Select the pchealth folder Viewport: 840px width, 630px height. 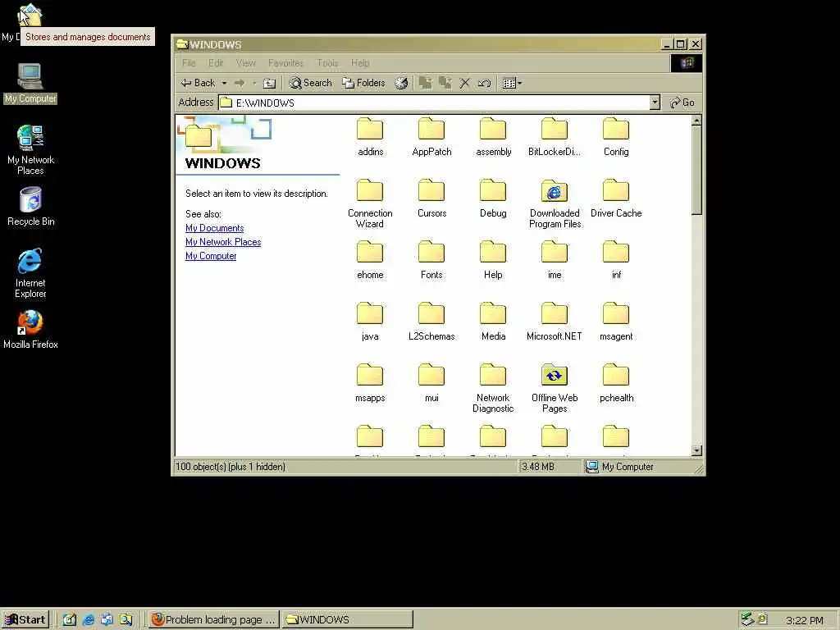pyautogui.click(x=616, y=384)
